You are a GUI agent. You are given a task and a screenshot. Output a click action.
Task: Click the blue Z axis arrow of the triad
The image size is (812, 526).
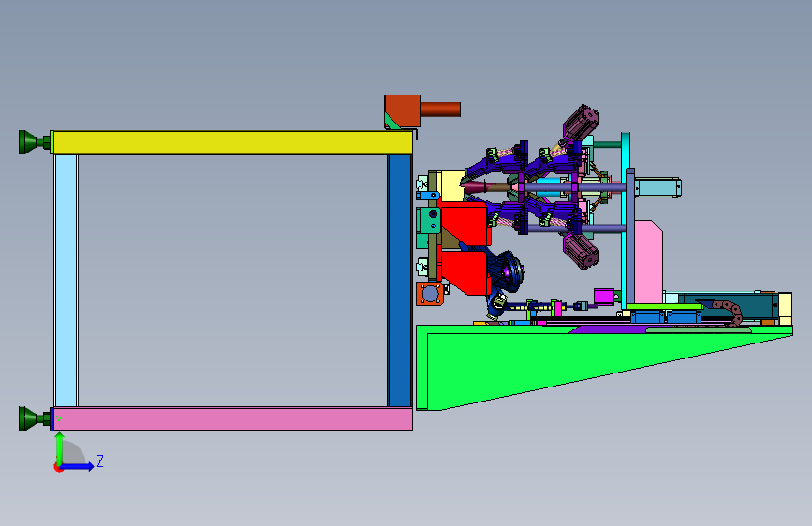coord(78,466)
